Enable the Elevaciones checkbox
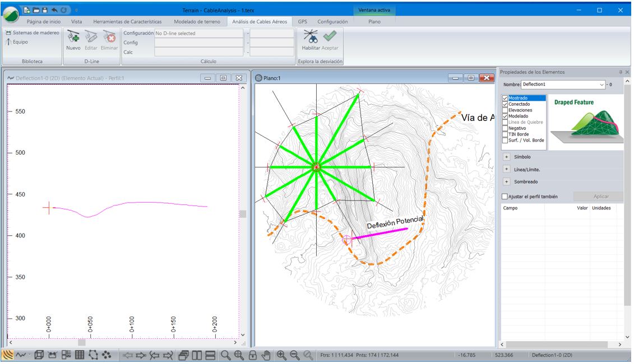Viewport: 634px width, 364px height. pos(505,110)
